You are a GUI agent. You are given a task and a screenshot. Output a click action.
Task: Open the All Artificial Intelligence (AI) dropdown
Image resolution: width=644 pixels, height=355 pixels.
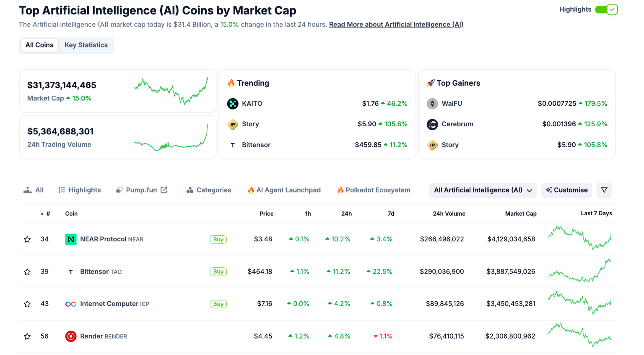pos(483,190)
